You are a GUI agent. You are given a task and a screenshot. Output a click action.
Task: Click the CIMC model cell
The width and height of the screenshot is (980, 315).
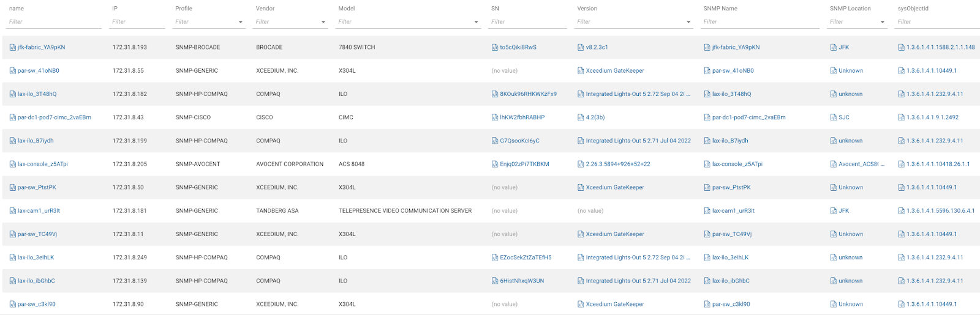pos(346,117)
